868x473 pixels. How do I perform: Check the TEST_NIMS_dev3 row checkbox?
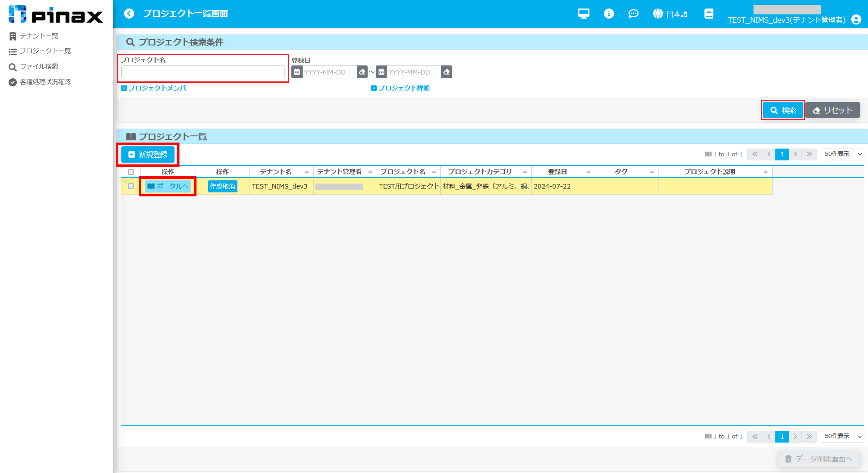(x=131, y=186)
